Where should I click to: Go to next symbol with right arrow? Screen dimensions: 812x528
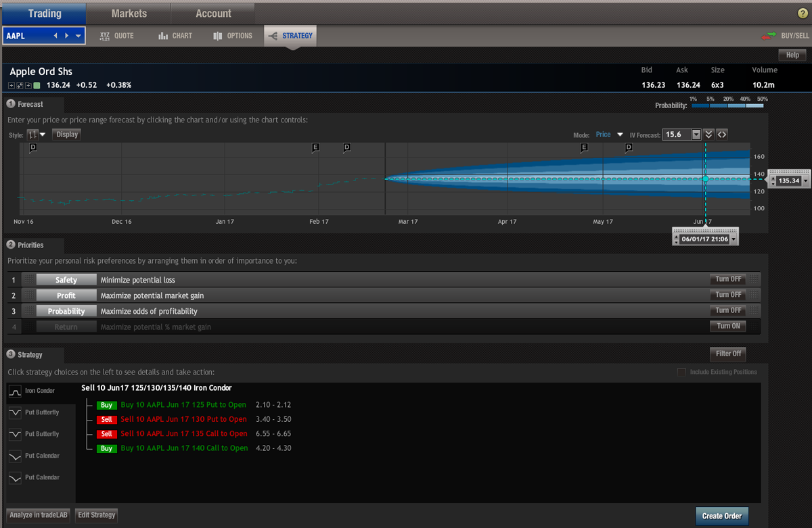66,36
